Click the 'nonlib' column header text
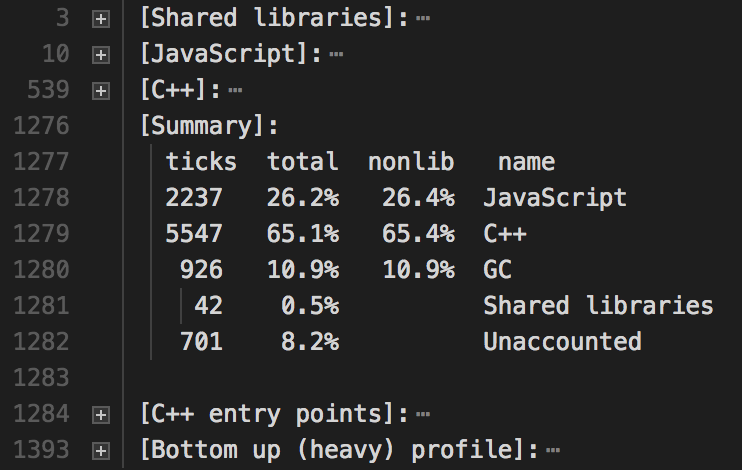The width and height of the screenshot is (742, 470). [x=411, y=162]
